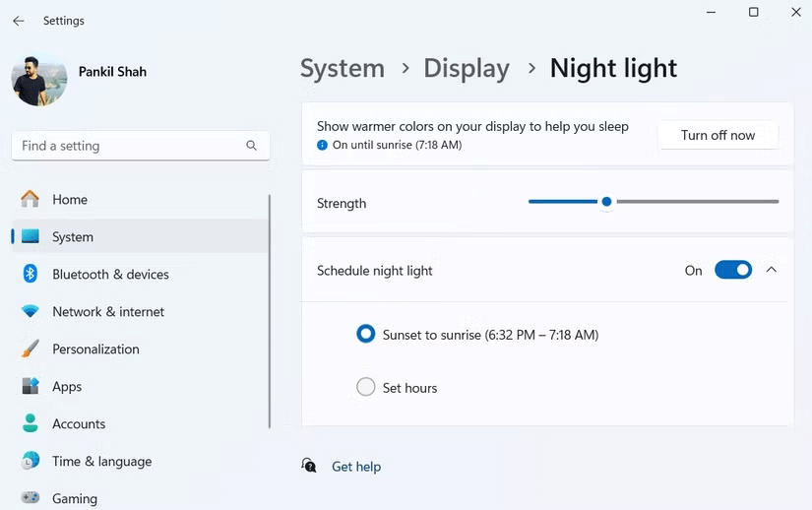Click the Find a setting search box

128,146
